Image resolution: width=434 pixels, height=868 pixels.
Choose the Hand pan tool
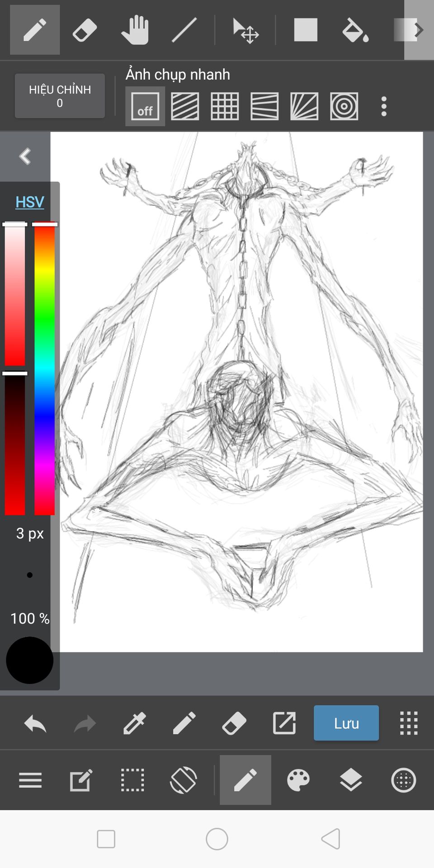click(x=135, y=30)
